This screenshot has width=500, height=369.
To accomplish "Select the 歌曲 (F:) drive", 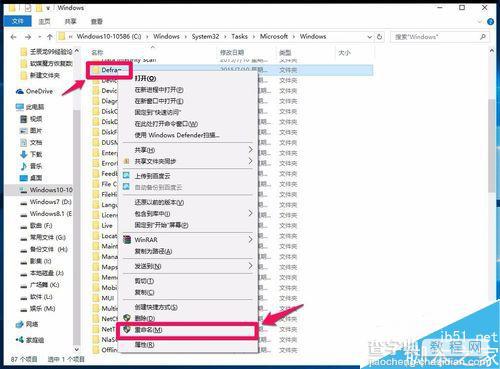I will tap(37, 225).
